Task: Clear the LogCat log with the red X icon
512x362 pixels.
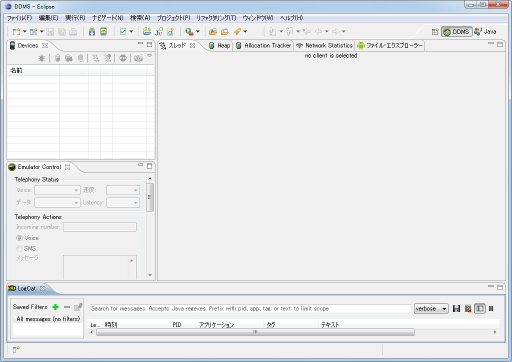Action: (x=468, y=309)
